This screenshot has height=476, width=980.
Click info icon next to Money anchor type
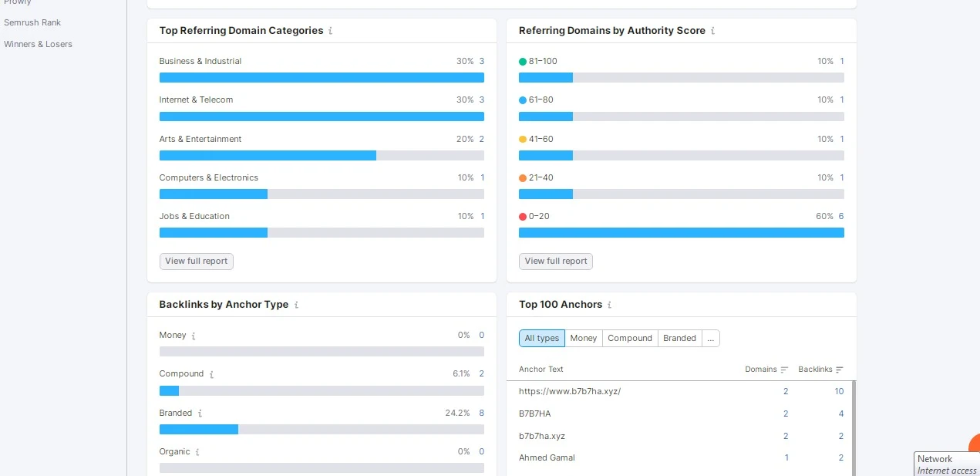pyautogui.click(x=194, y=336)
